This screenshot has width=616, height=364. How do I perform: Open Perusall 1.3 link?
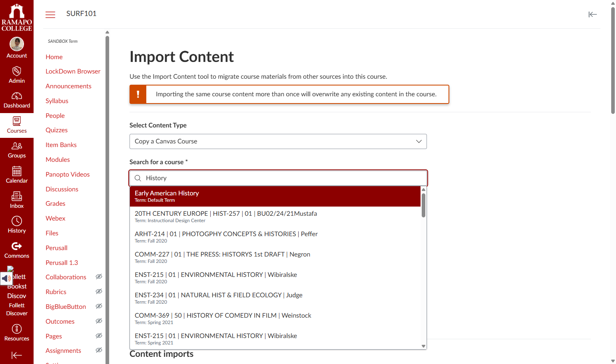(62, 263)
